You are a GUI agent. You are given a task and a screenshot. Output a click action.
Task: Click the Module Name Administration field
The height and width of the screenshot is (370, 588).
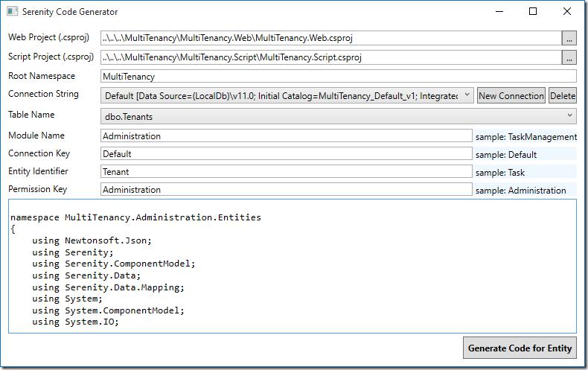point(286,135)
